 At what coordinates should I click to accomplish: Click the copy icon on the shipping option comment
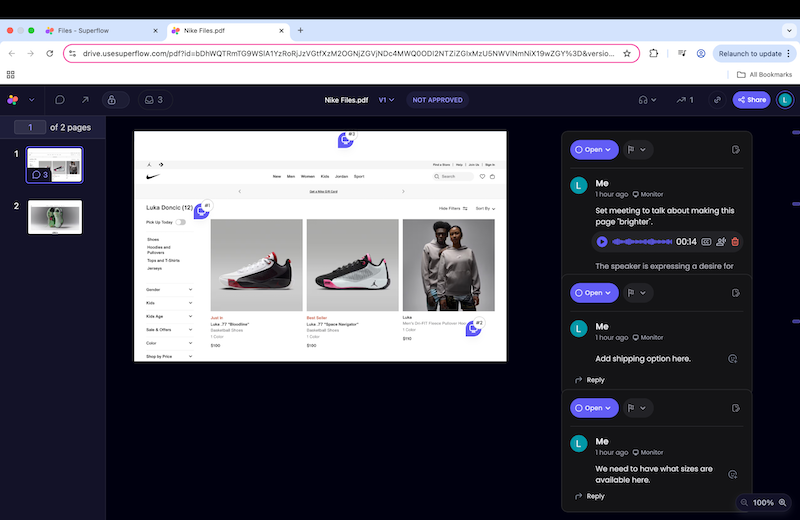(736, 293)
